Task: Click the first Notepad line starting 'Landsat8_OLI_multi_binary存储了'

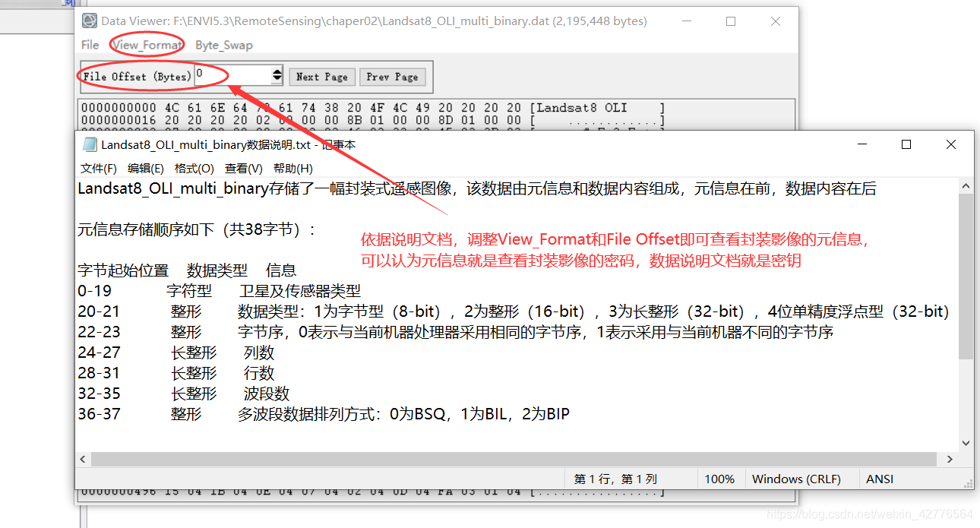Action: [477, 189]
